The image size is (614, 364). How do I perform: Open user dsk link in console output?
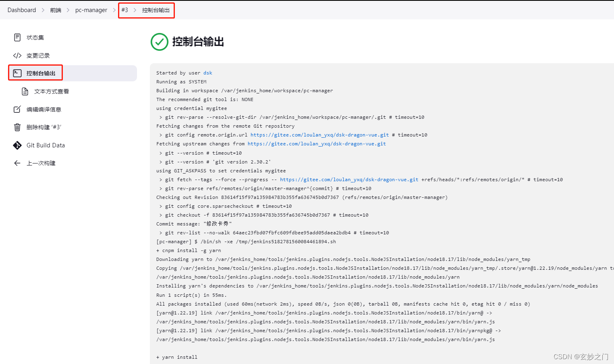(x=208, y=73)
